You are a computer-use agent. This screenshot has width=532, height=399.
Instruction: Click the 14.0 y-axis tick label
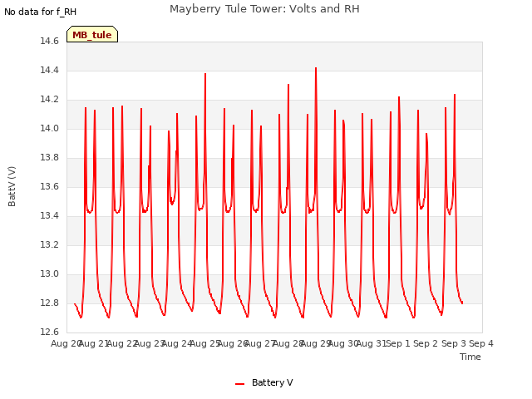tap(50, 129)
